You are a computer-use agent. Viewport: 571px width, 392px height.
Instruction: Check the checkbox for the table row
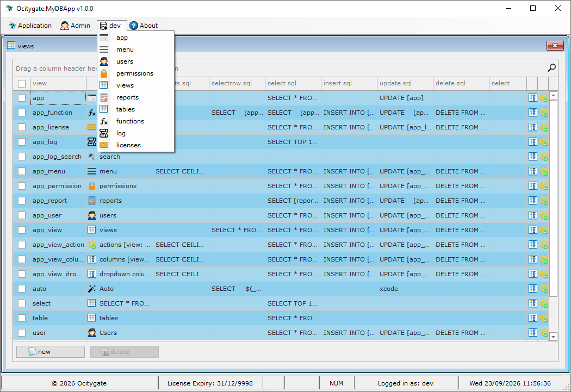[x=22, y=318]
